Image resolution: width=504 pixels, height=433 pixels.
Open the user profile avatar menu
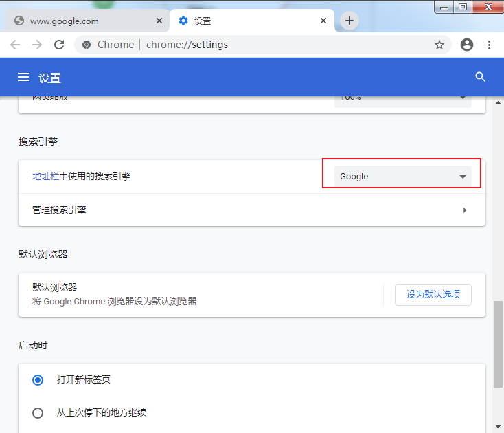(467, 45)
